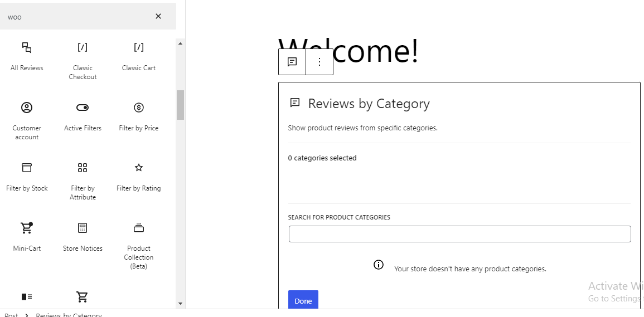Select Post in the breadcrumb bar
Screen dimensions: 644x317
tap(11, 315)
